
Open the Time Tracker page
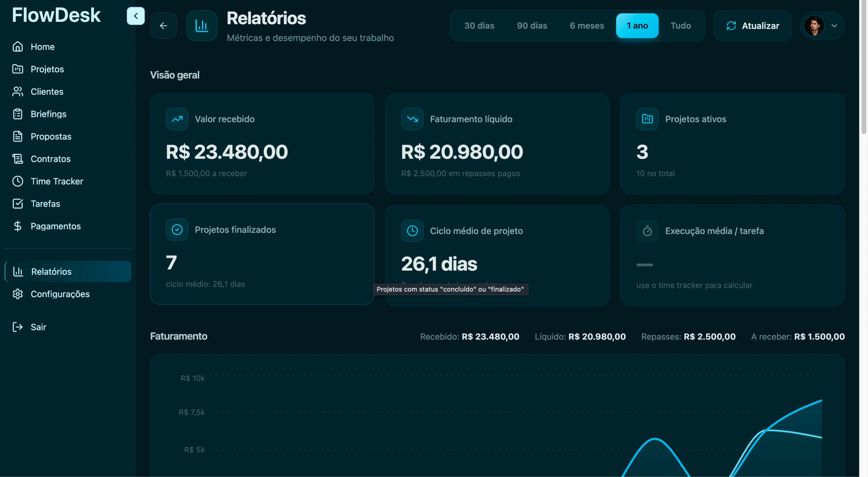pyautogui.click(x=68, y=181)
